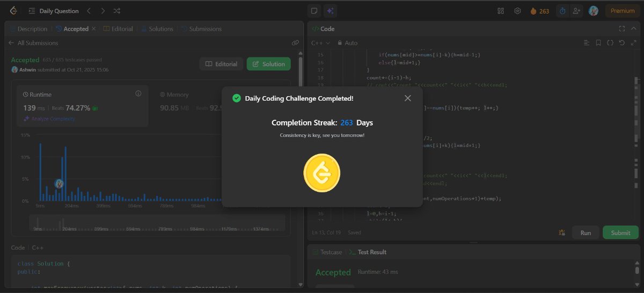Click the curly braces icon

click(x=610, y=43)
